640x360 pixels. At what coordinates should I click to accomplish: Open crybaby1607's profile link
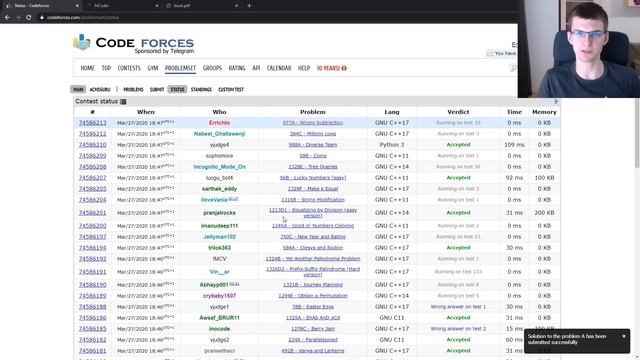(x=219, y=296)
